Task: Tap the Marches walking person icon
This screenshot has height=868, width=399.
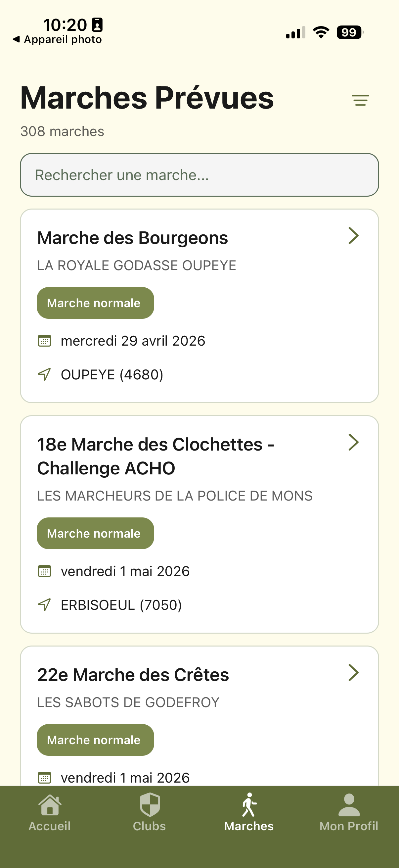Action: [x=249, y=805]
